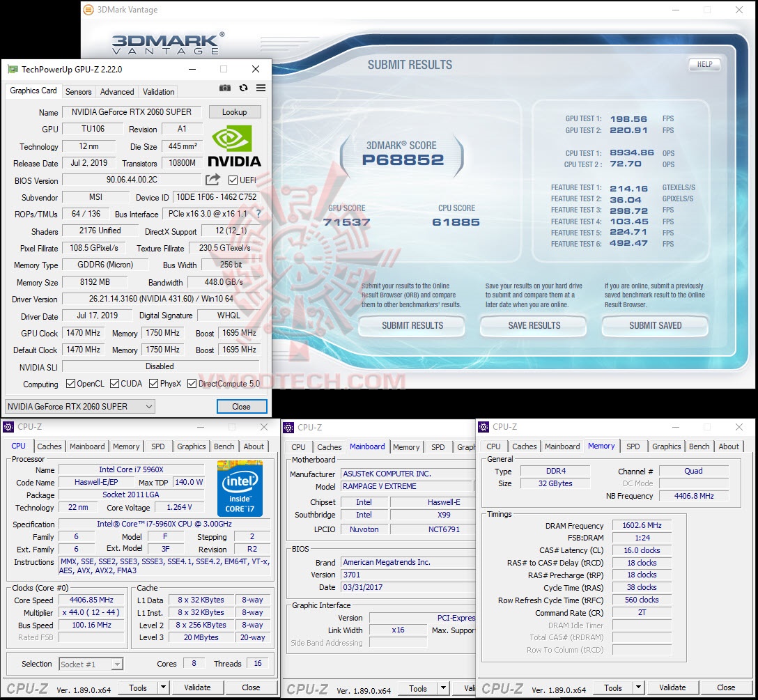This screenshot has height=700, width=758.
Task: Minimize the GPU-Z window
Action: pos(192,69)
